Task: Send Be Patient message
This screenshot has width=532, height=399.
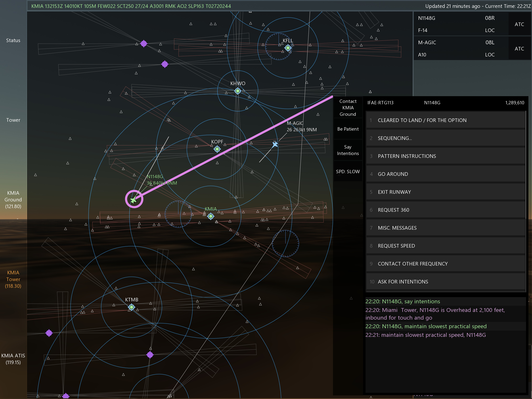Action: point(348,129)
